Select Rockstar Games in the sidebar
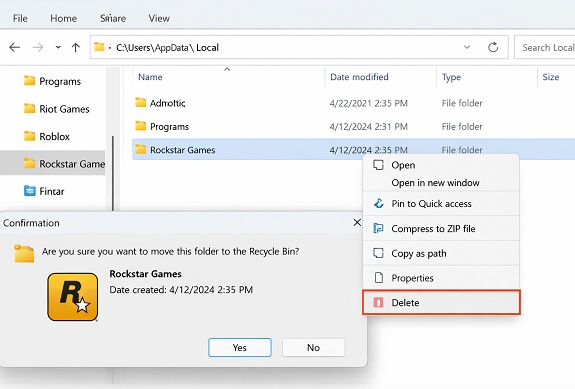 (x=52, y=163)
